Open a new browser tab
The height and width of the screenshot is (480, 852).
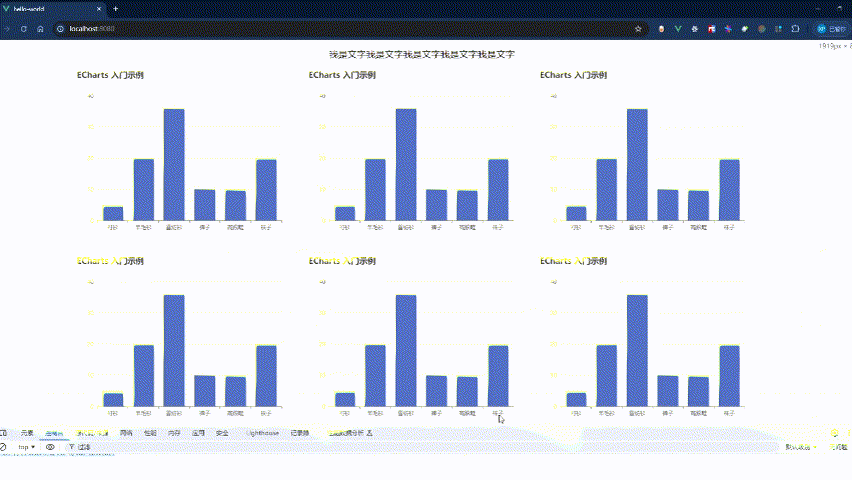pyautogui.click(x=115, y=9)
